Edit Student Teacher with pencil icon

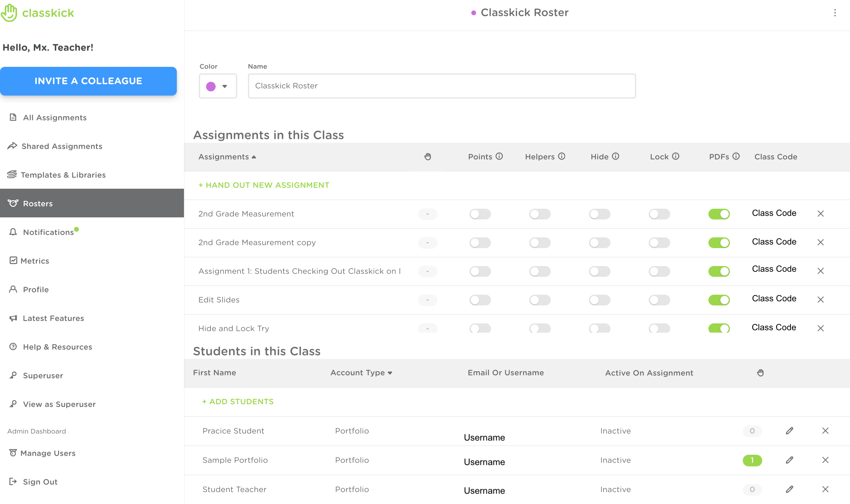point(790,489)
